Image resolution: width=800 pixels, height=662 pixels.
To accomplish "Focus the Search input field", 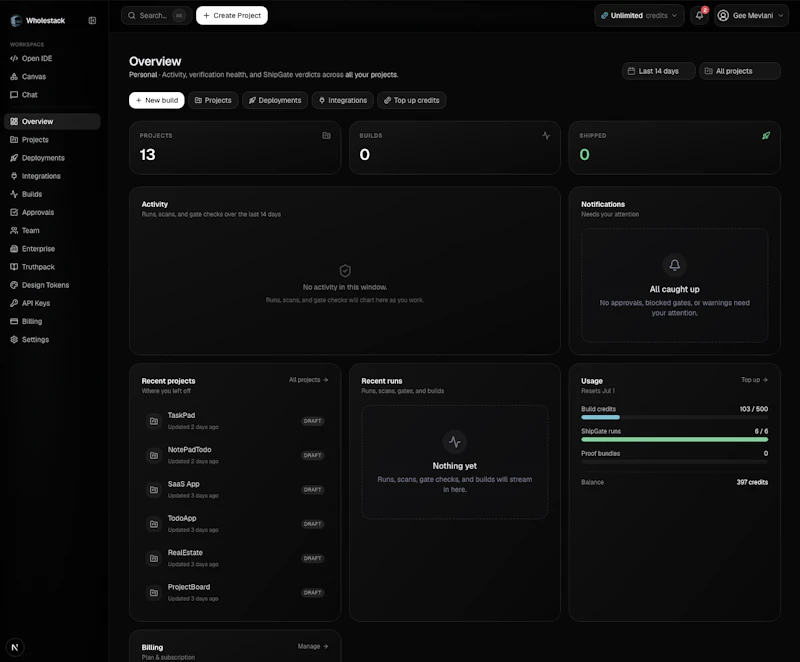I will (157, 15).
